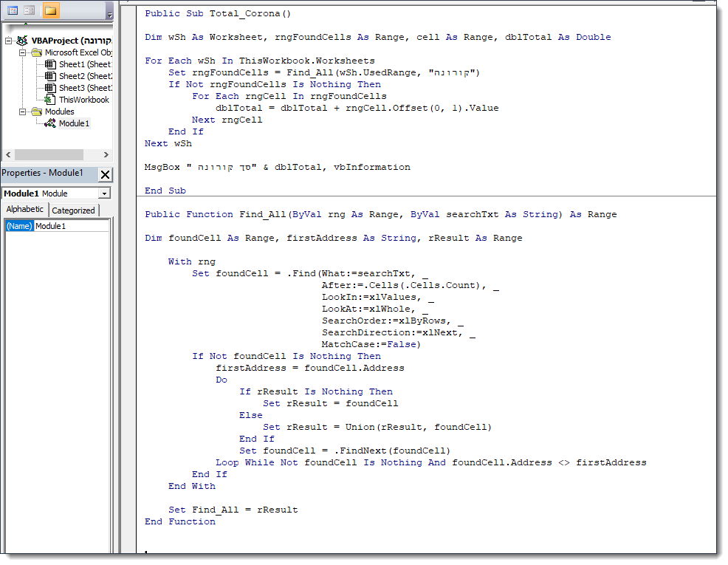
Task: Click the View Code icon
Action: click(13, 10)
